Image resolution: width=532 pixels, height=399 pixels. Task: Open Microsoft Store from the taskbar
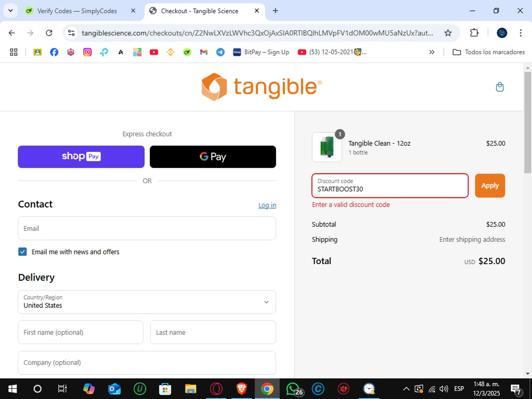[165, 389]
